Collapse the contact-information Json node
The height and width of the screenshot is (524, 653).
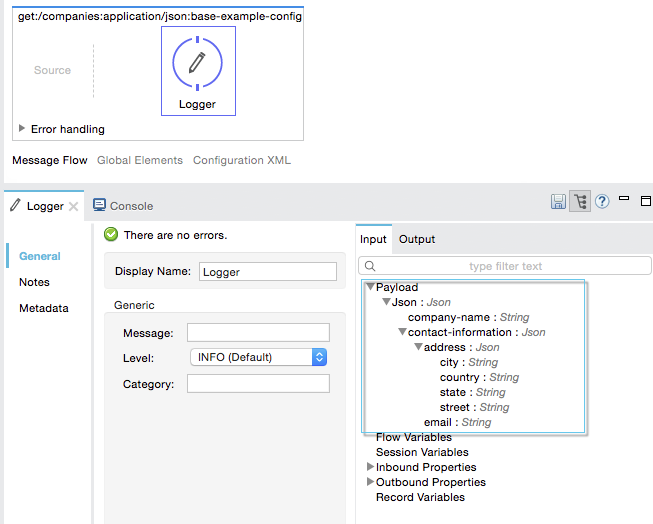point(402,332)
